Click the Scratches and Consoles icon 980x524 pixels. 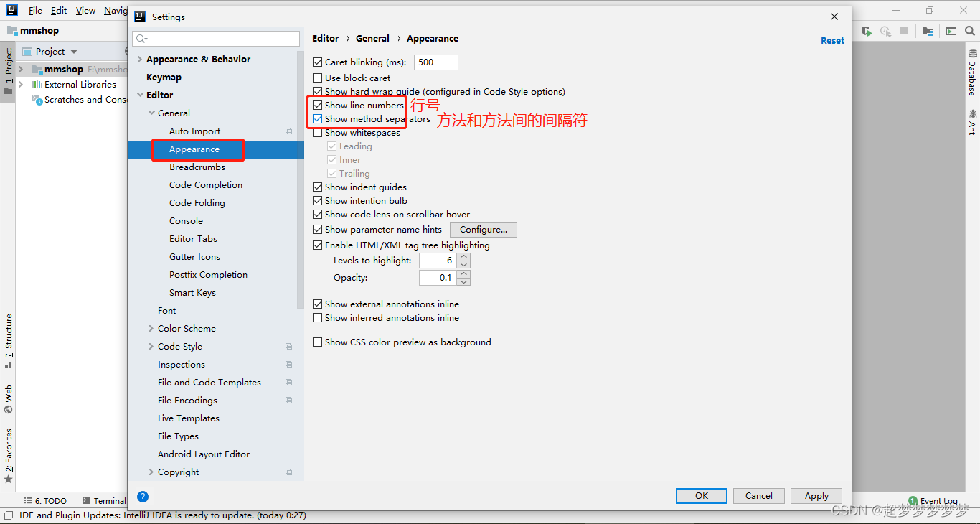[37, 100]
